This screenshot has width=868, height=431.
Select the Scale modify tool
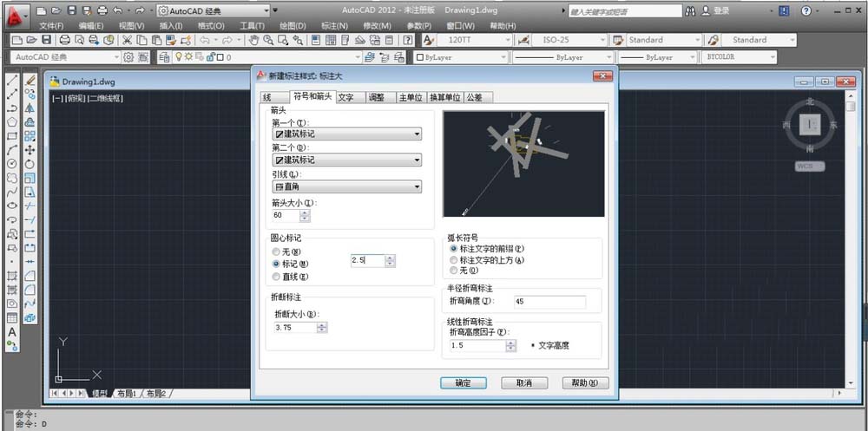30,178
